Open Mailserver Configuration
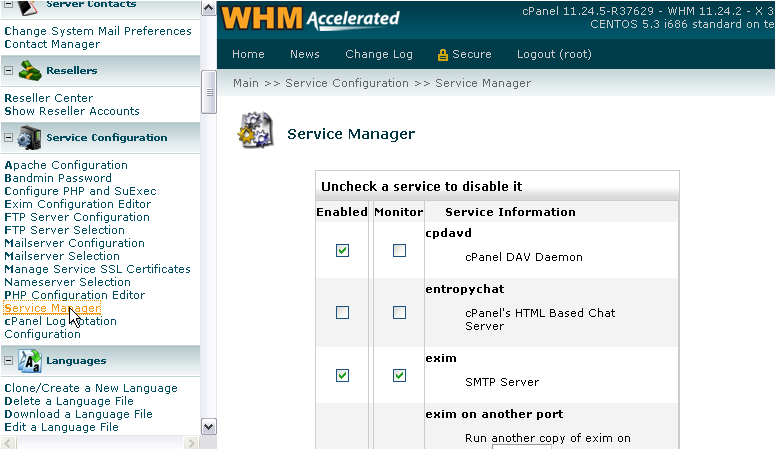 click(74, 243)
